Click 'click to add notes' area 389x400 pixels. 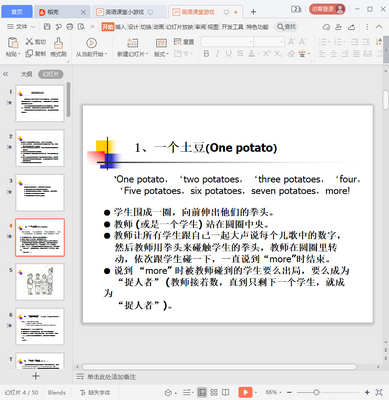pos(111,377)
